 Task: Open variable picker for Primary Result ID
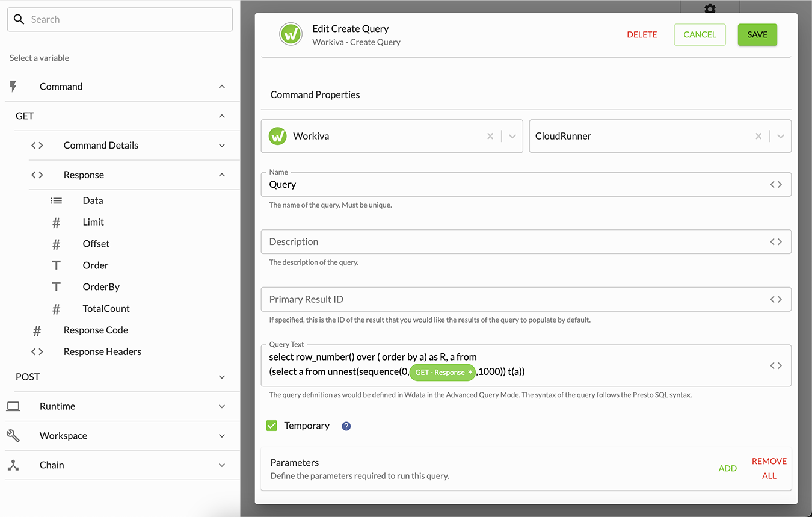click(x=776, y=300)
